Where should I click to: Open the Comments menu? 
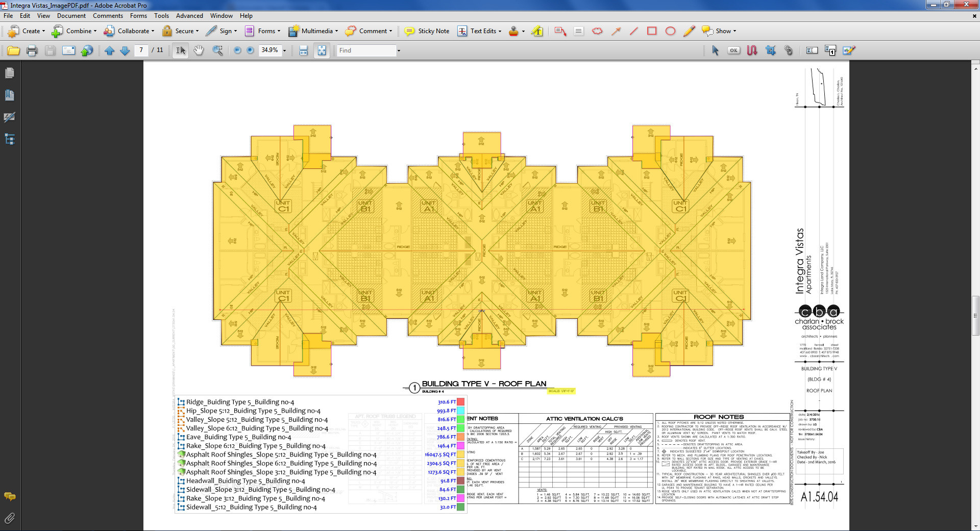click(108, 16)
